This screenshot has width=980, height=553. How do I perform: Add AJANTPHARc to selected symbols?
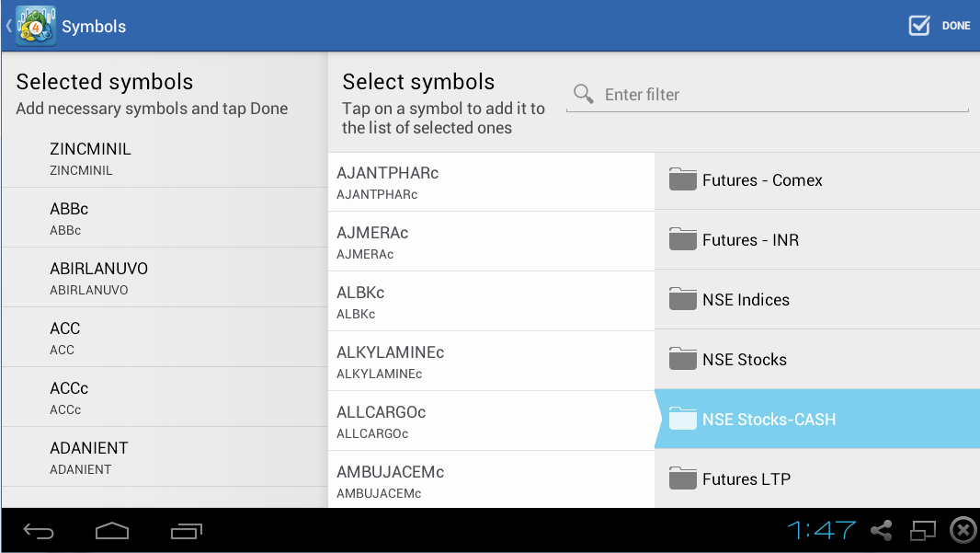click(x=491, y=182)
